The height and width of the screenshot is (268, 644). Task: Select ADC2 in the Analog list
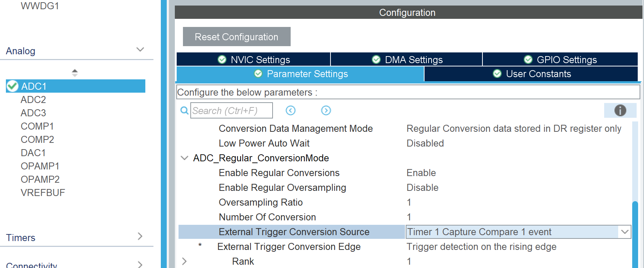(33, 100)
